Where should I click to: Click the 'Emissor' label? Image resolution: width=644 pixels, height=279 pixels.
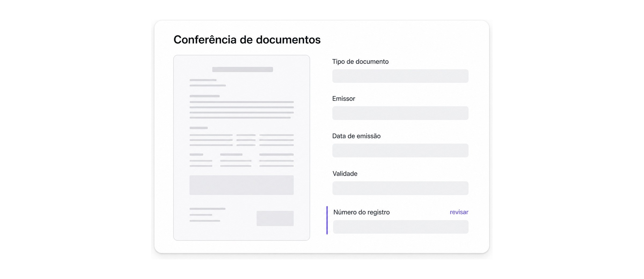pos(343,98)
